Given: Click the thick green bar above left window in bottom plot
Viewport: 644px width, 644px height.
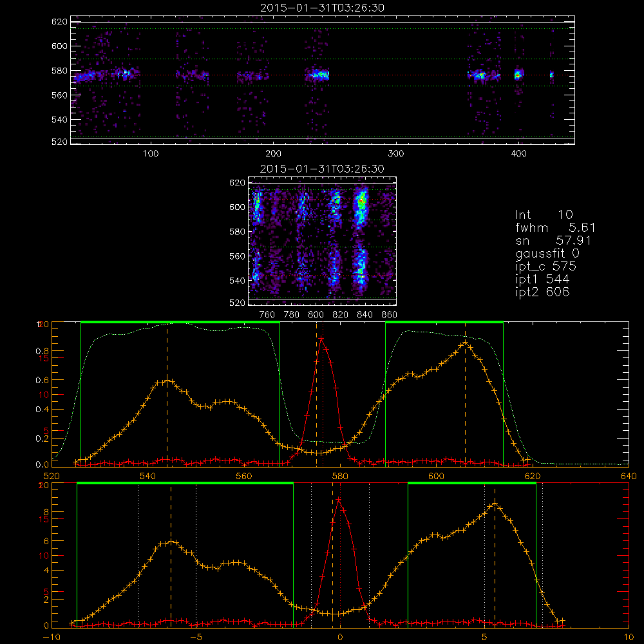Looking at the screenshot, I should click(185, 484).
